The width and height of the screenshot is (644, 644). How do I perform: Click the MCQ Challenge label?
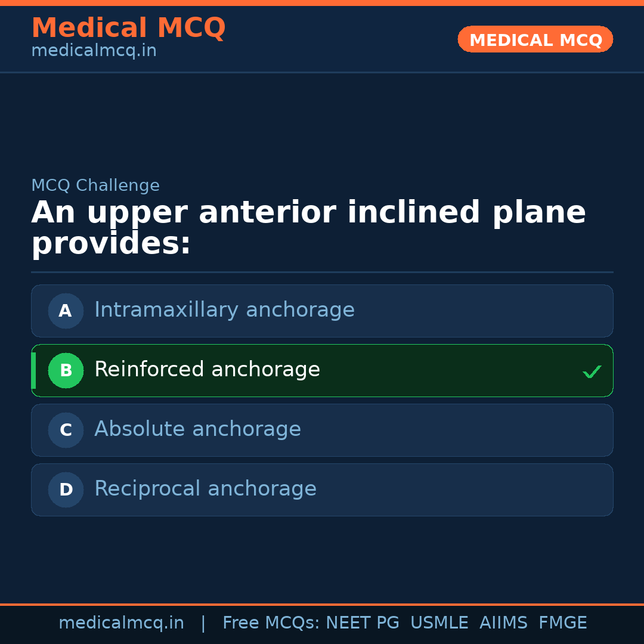[95, 186]
